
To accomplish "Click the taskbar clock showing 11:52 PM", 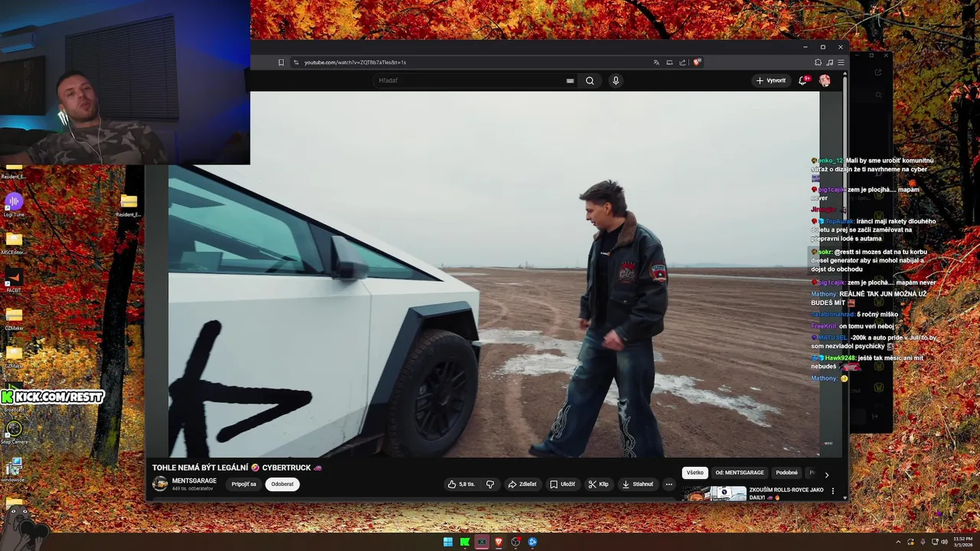I will click(962, 542).
